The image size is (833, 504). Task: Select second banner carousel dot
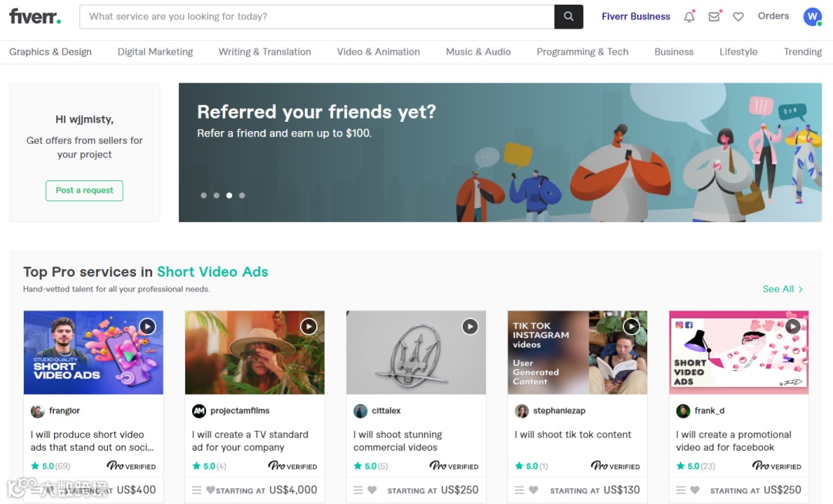click(x=216, y=195)
